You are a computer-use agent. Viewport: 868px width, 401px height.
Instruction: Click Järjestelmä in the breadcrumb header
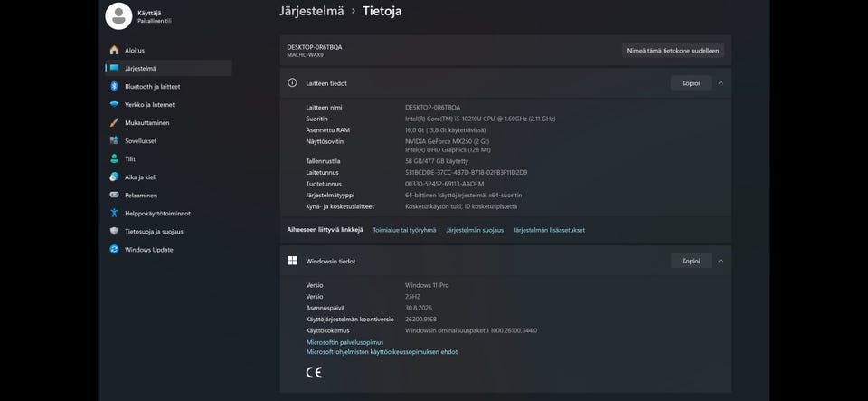[x=312, y=11]
